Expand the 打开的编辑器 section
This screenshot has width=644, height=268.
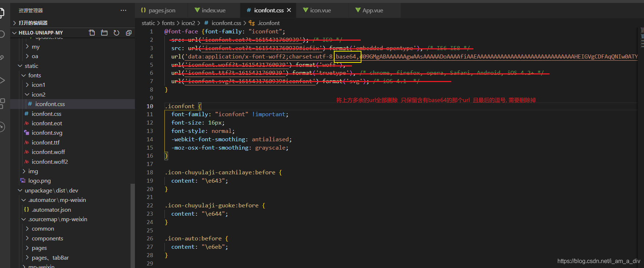point(72,23)
